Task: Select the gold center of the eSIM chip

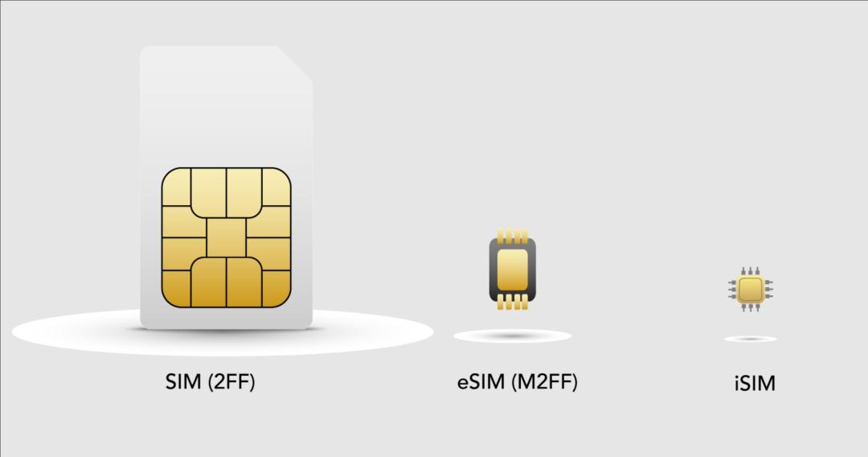Action: coord(513,270)
